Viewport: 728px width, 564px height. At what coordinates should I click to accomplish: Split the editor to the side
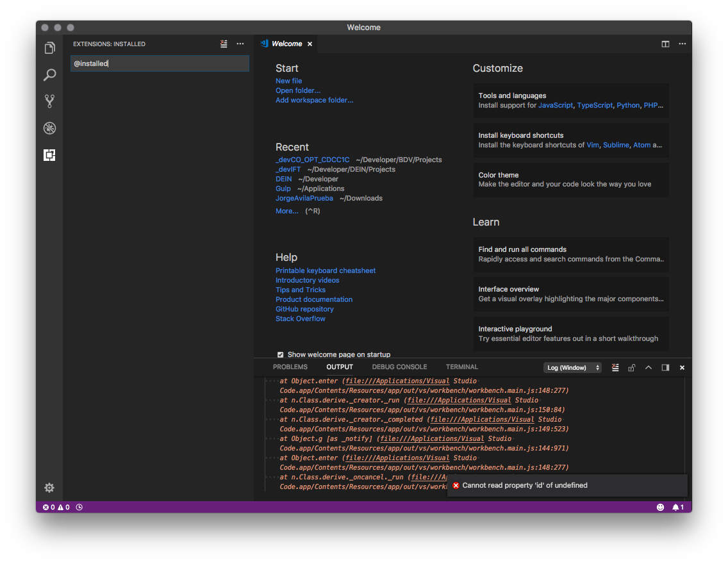pyautogui.click(x=665, y=44)
